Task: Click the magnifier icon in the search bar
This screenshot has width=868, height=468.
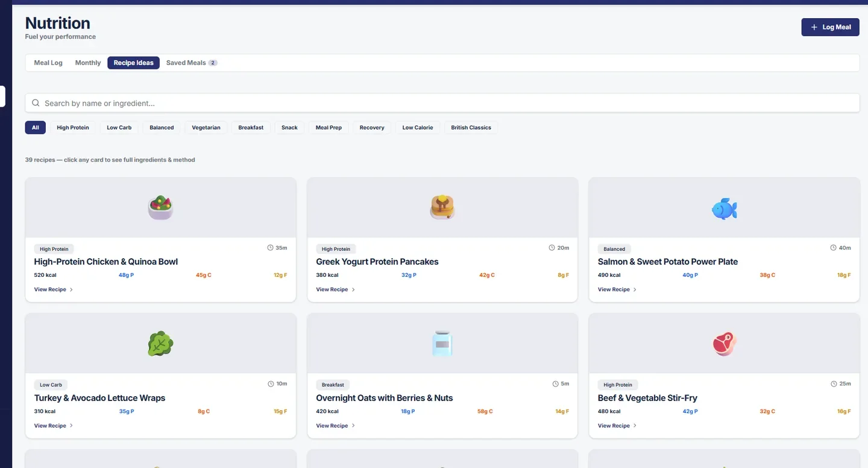Action: tap(36, 103)
